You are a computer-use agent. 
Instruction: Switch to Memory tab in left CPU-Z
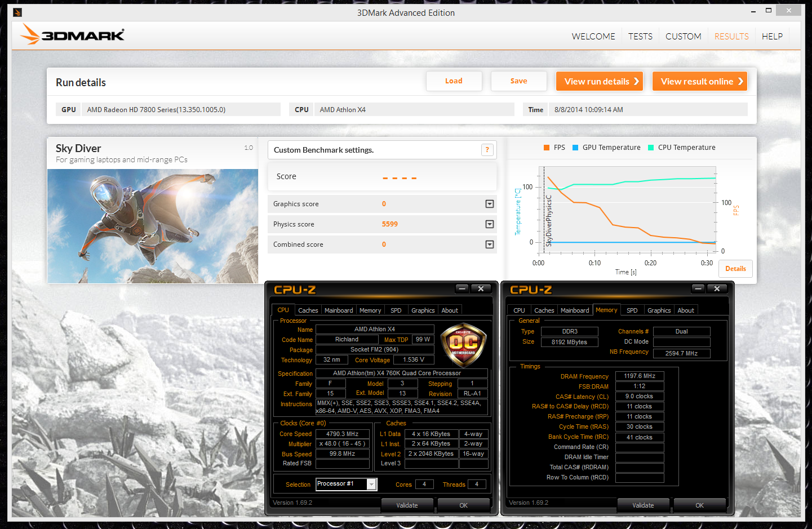(x=370, y=310)
